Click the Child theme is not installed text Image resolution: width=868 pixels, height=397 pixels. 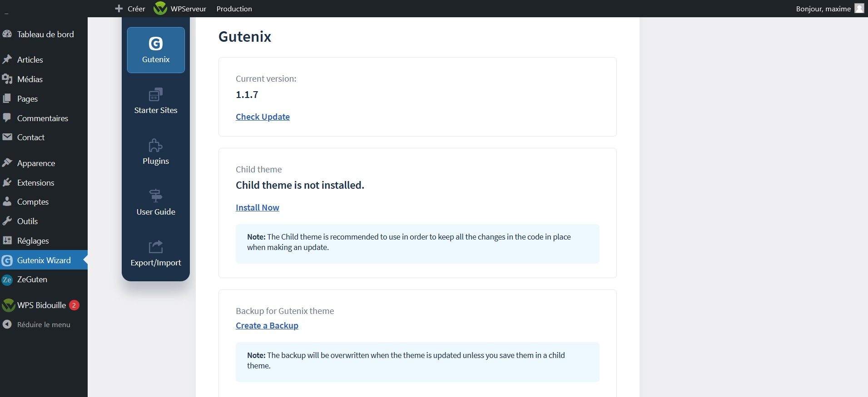300,185
